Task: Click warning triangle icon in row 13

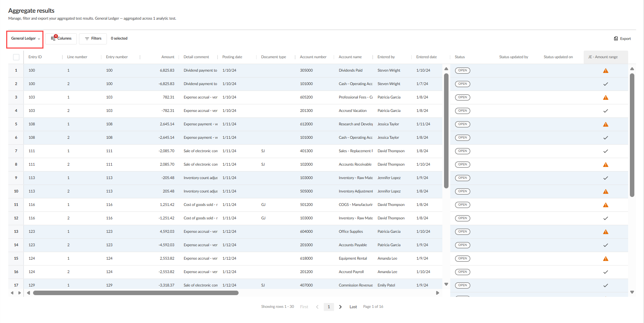Action: pos(605,232)
